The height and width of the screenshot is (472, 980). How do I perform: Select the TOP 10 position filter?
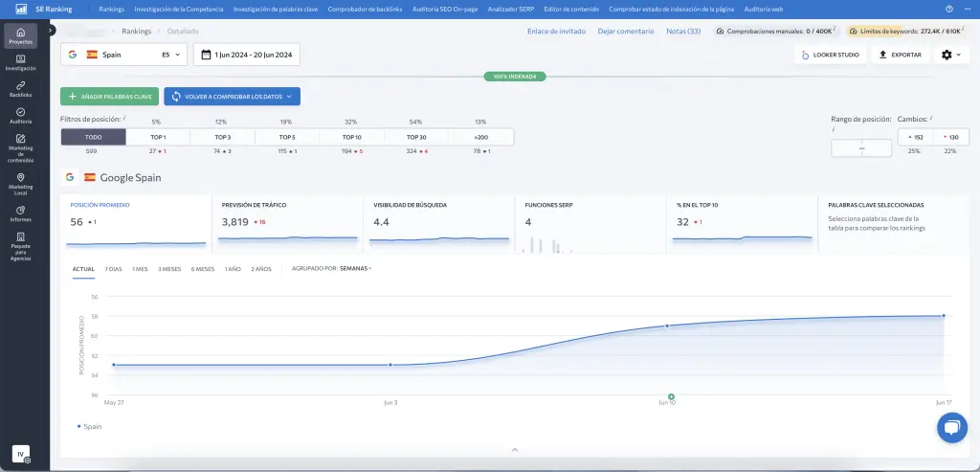[352, 137]
